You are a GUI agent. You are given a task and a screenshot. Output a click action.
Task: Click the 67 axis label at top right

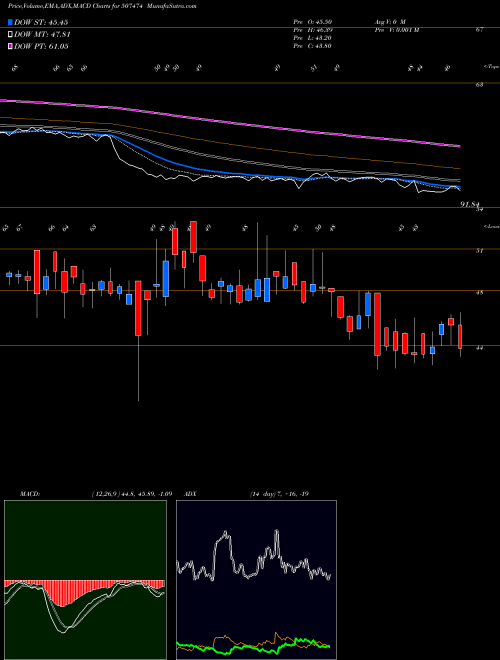click(x=479, y=30)
